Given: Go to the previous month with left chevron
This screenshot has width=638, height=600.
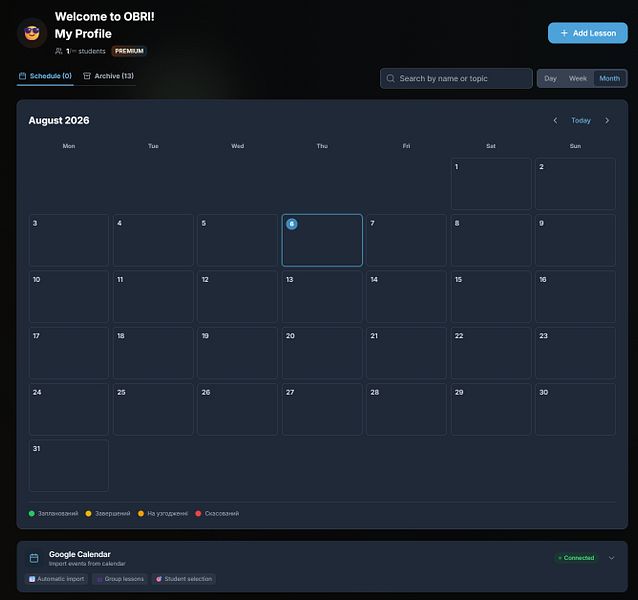Looking at the screenshot, I should coord(555,120).
